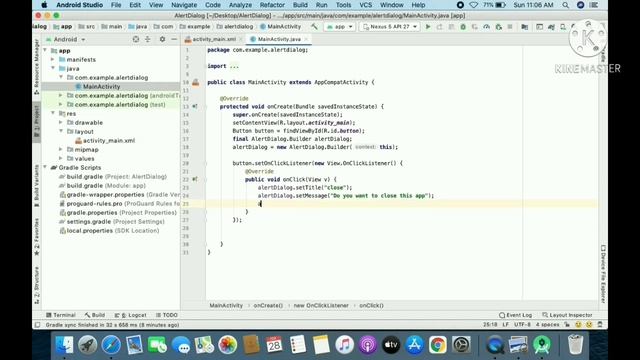This screenshot has width=640, height=360.
Task: Click the override gutter marker beside onClick
Action: [x=195, y=179]
